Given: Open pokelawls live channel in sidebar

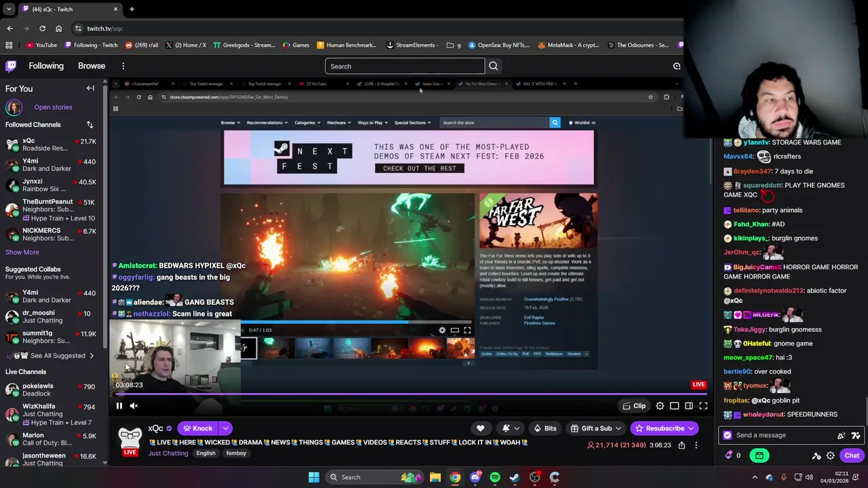Looking at the screenshot, I should click(x=52, y=390).
